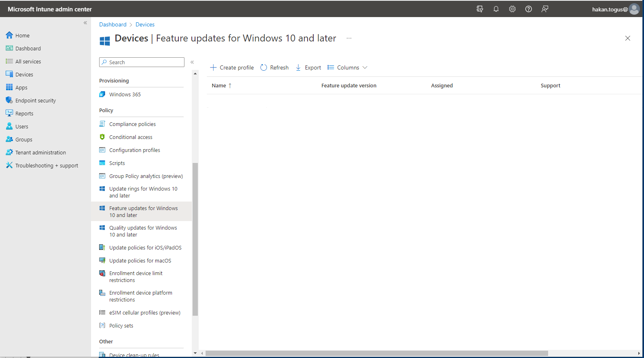Click Assigned column header
The width and height of the screenshot is (644, 358).
coord(442,85)
